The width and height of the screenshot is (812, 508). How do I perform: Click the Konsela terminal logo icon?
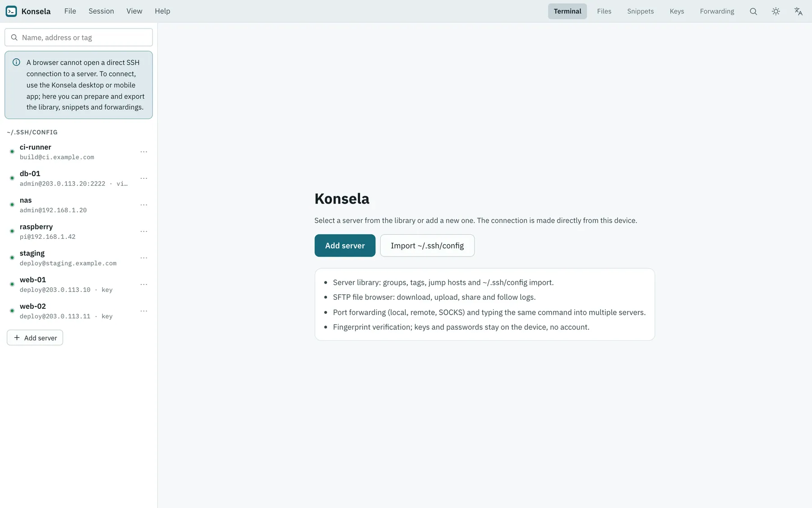(11, 11)
